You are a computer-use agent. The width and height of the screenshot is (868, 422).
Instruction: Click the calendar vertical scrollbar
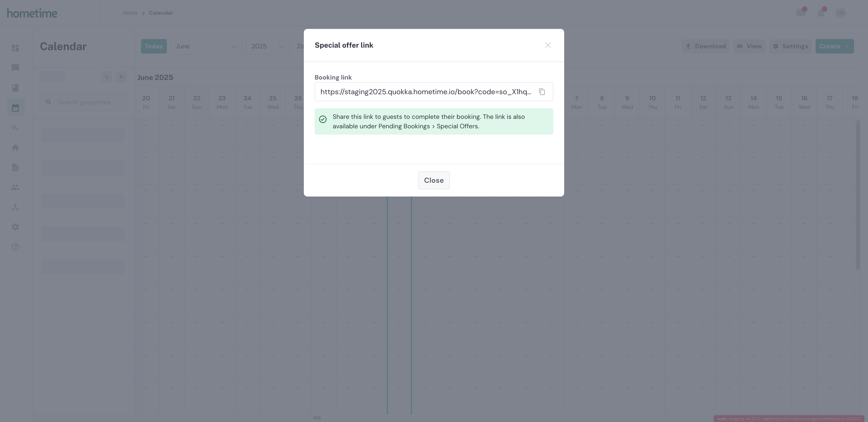(858, 195)
